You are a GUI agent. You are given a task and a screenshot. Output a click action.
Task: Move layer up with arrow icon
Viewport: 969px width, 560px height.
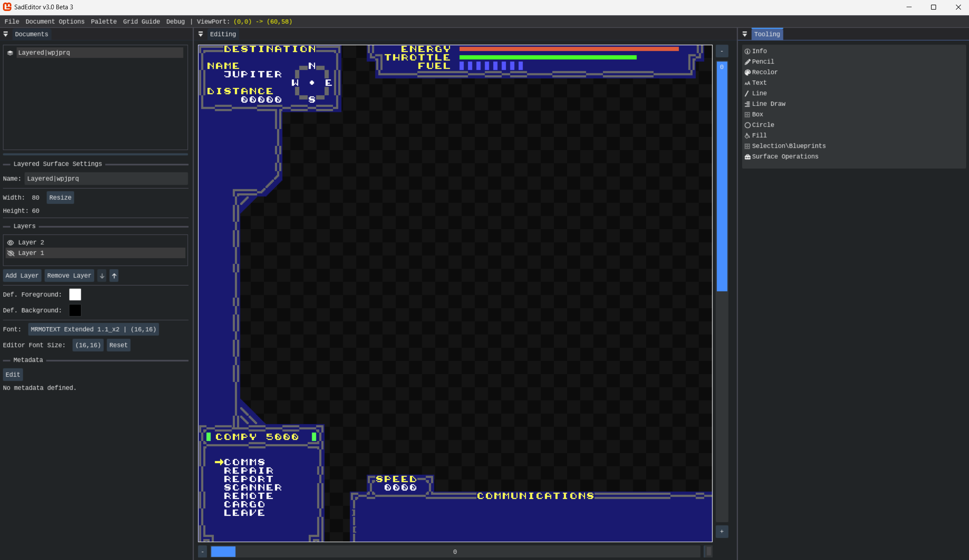coord(114,276)
